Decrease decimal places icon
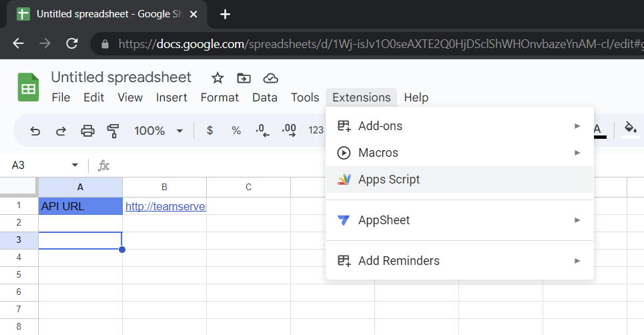Viewport: 644px width, 335px height. pyautogui.click(x=262, y=131)
